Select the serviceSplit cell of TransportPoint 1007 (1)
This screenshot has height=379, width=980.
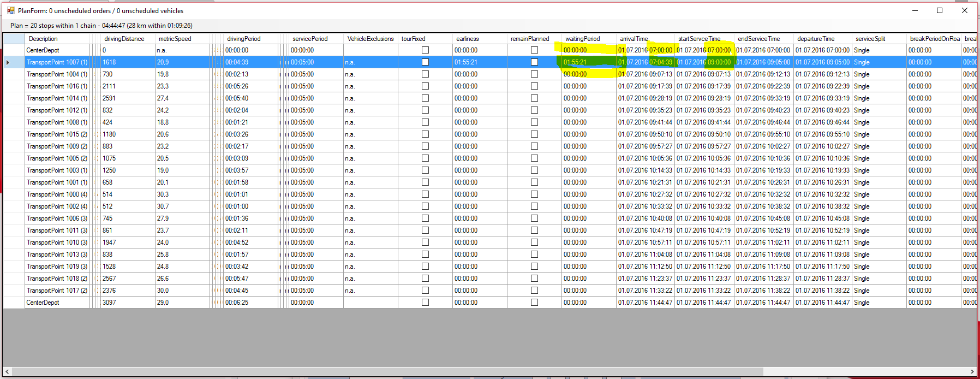tap(879, 62)
